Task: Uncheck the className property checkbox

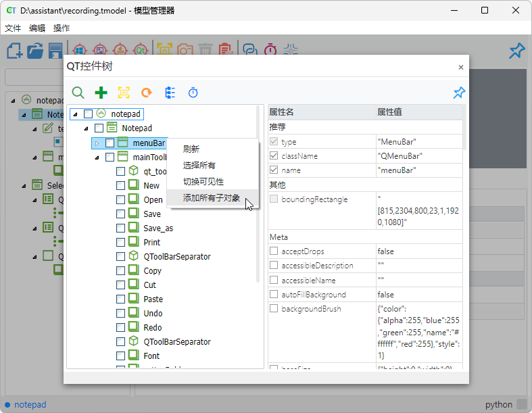Action: (x=274, y=155)
